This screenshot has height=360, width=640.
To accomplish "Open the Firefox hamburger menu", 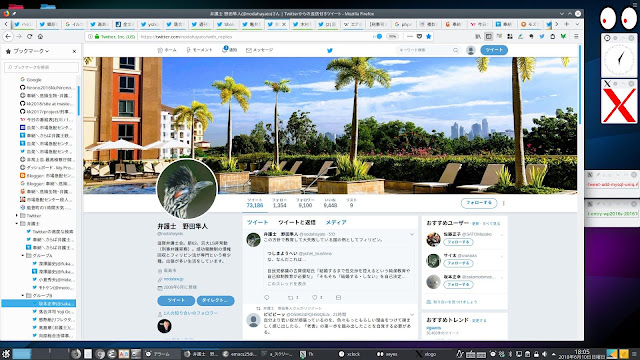I will pyautogui.click(x=576, y=36).
